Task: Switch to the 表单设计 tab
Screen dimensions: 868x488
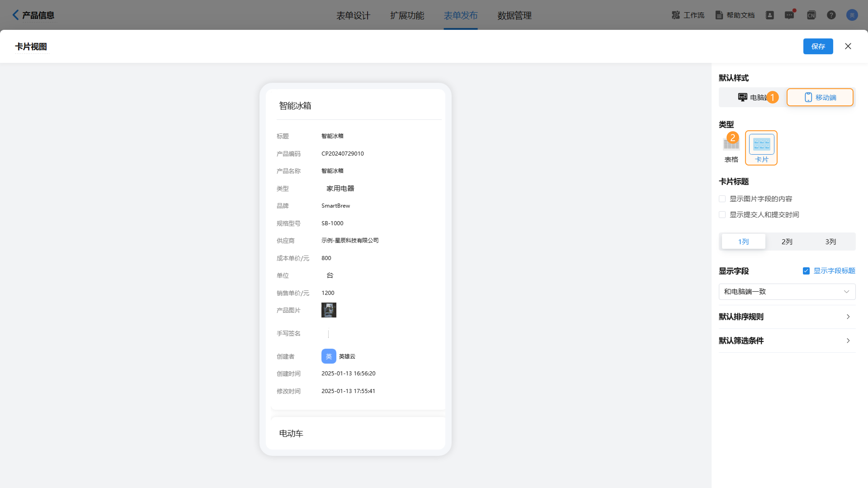Action: (x=353, y=16)
